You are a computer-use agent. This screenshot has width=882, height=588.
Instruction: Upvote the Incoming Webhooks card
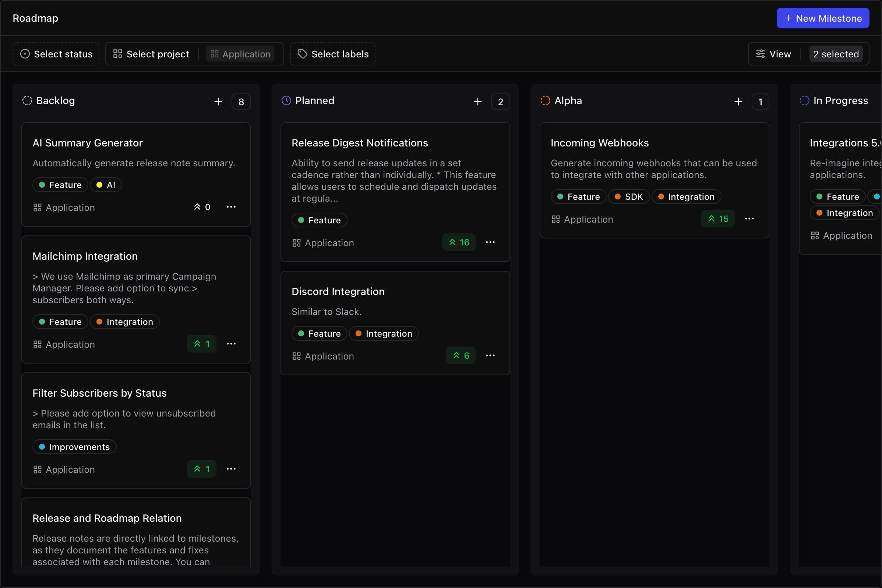[717, 219]
